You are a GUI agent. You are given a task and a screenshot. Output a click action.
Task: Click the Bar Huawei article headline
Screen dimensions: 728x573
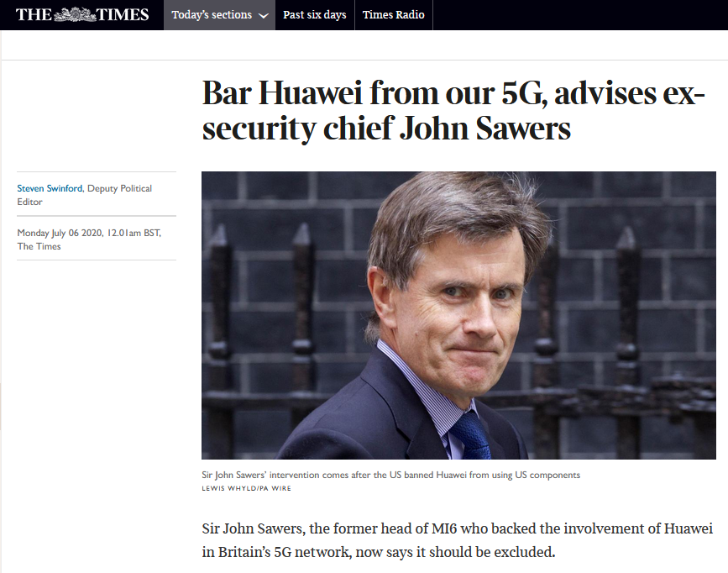pos(453,112)
